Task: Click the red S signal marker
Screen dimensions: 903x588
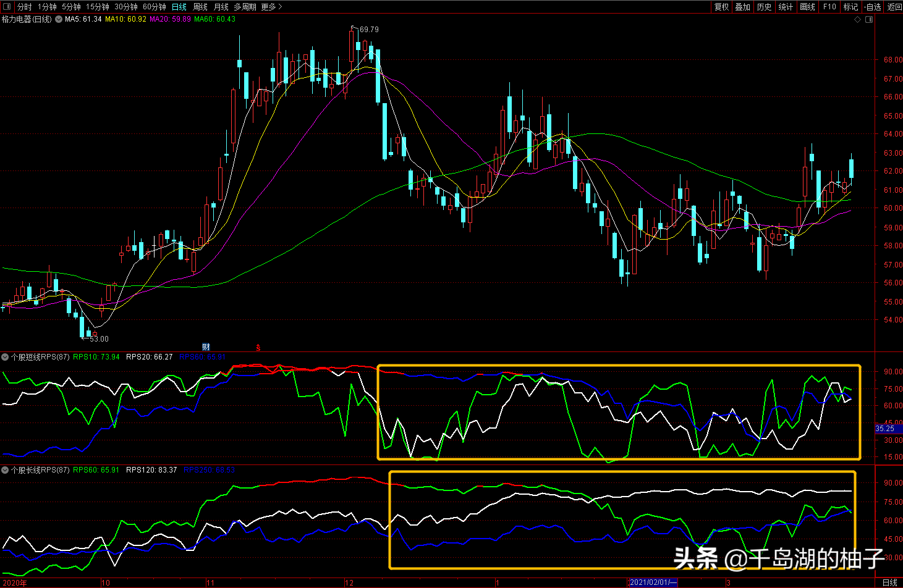Action: [x=258, y=348]
